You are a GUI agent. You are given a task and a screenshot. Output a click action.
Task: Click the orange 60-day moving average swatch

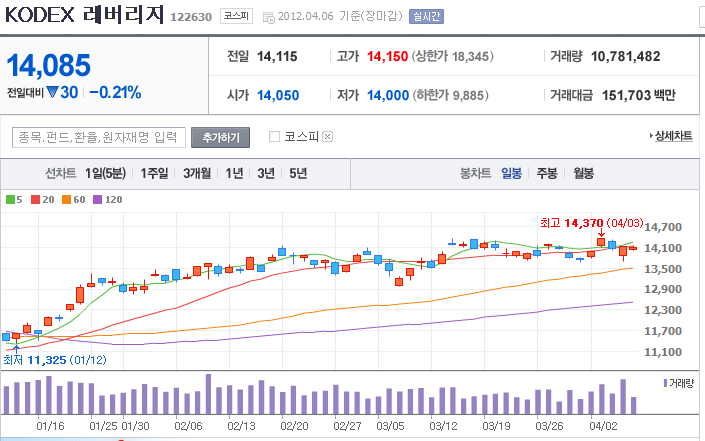(67, 199)
